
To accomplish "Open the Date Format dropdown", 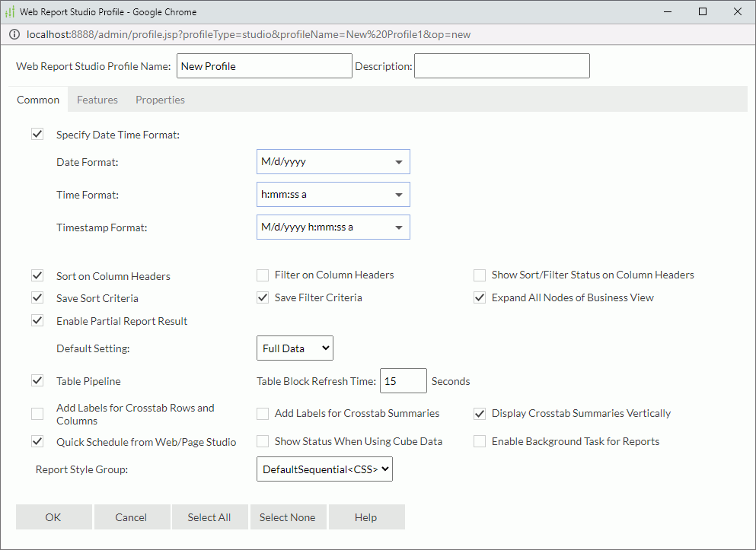I will click(398, 161).
